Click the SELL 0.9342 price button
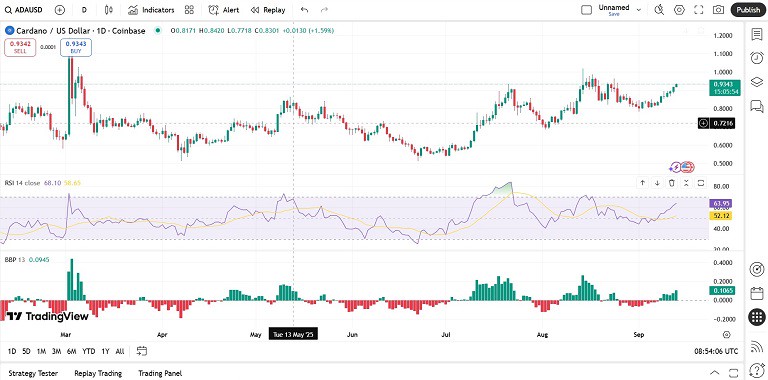 (x=20, y=48)
